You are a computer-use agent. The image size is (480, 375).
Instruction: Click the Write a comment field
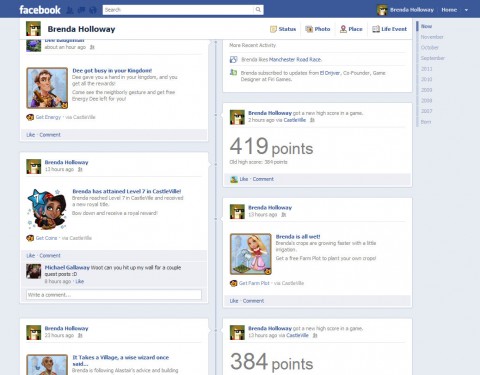(x=114, y=295)
